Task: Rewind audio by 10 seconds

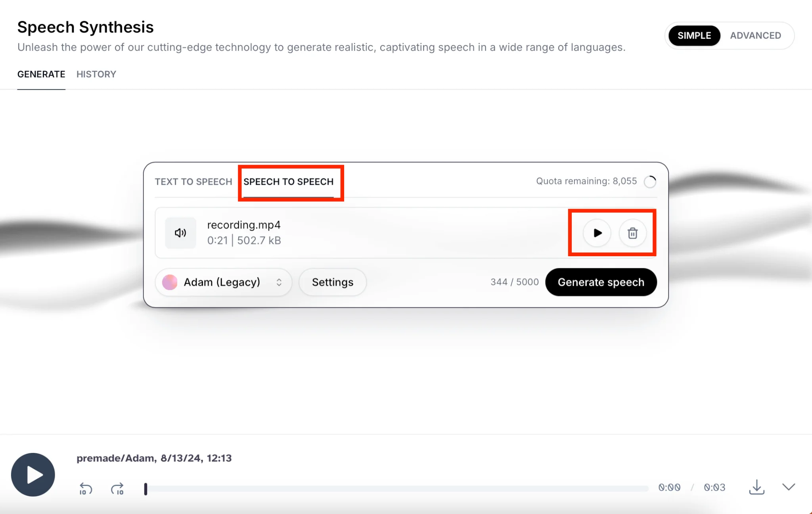Action: (x=86, y=489)
